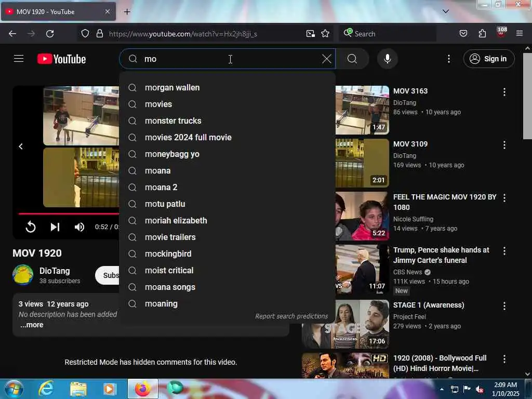This screenshot has width=532, height=399.
Task: Open options for Trump, Pence video
Action: pyautogui.click(x=504, y=251)
